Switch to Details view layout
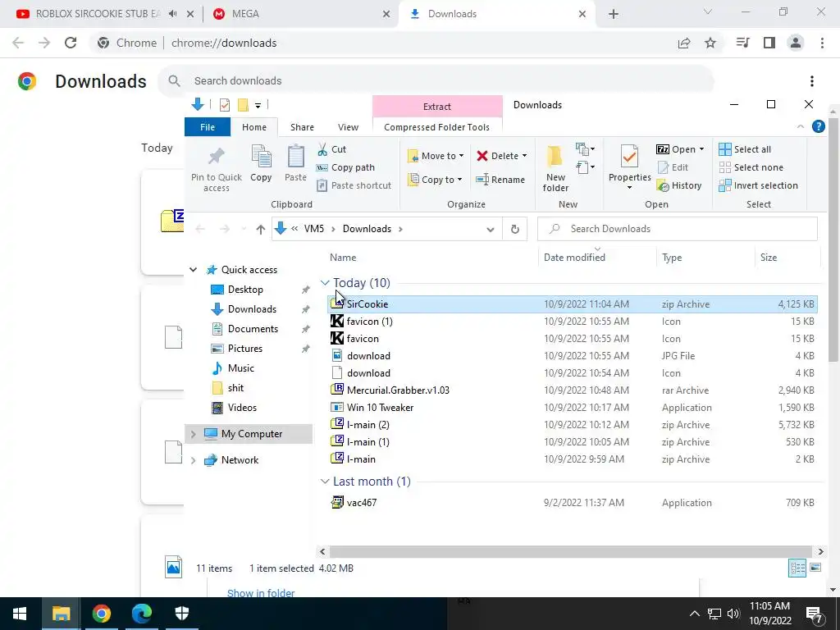This screenshot has width=840, height=630. click(797, 568)
